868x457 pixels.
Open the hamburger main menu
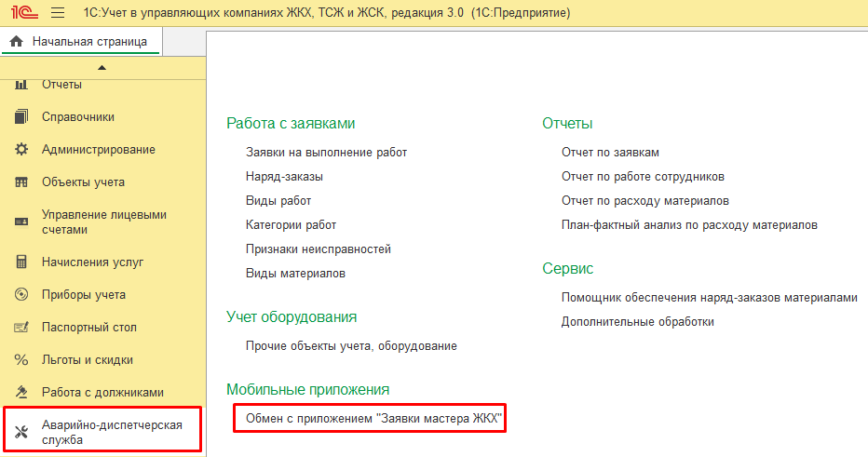click(x=58, y=12)
